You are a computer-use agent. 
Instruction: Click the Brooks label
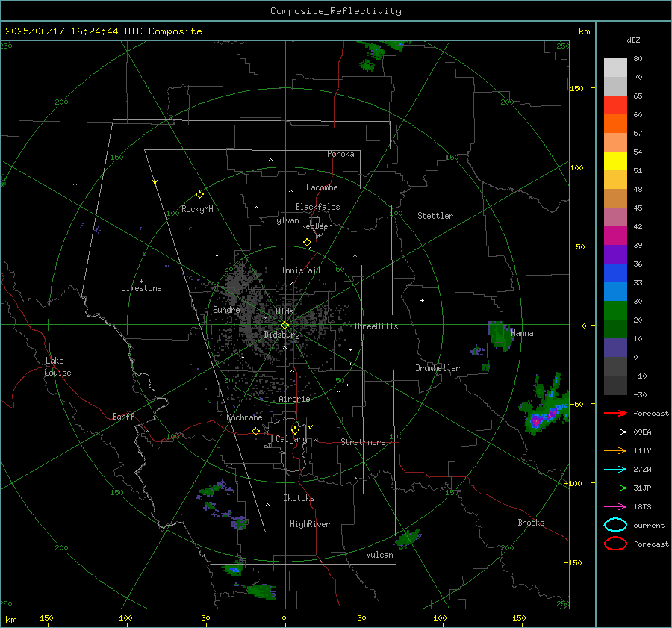tap(531, 523)
